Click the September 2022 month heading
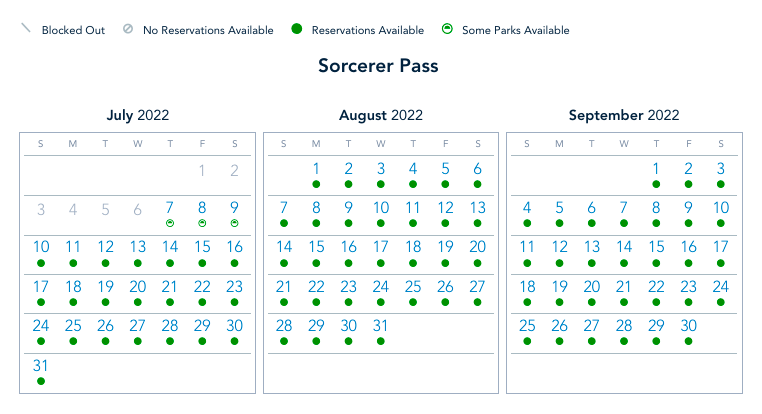 pyautogui.click(x=624, y=116)
